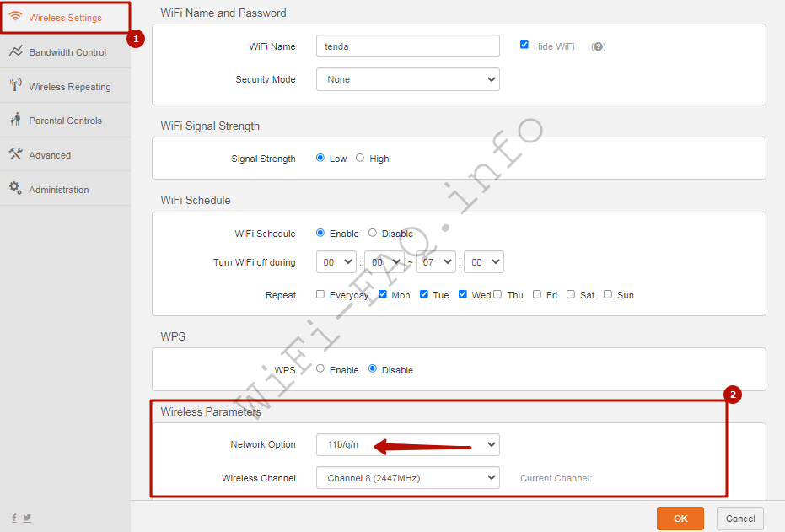The width and height of the screenshot is (785, 532).
Task: Expand the Security Mode dropdown
Action: [x=407, y=79]
